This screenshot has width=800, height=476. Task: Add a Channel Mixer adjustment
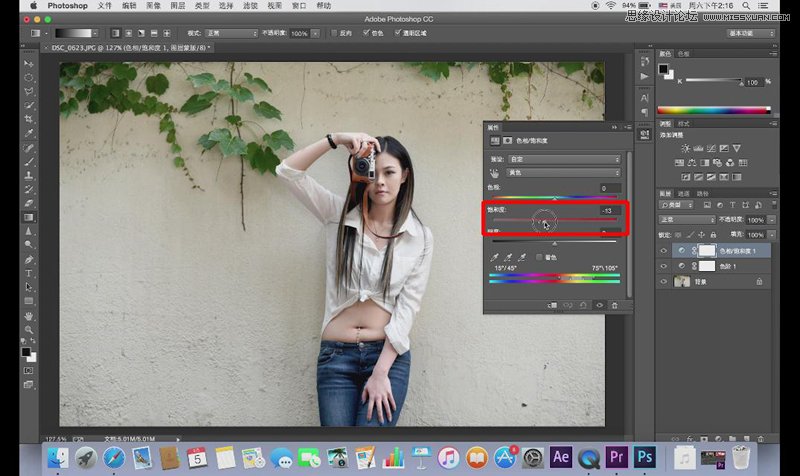(x=730, y=163)
